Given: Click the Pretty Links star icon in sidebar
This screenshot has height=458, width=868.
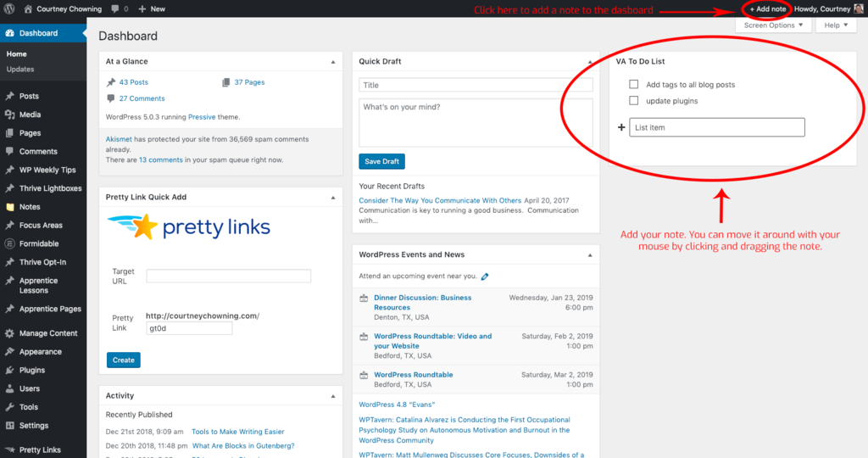Looking at the screenshot, I should point(9,450).
